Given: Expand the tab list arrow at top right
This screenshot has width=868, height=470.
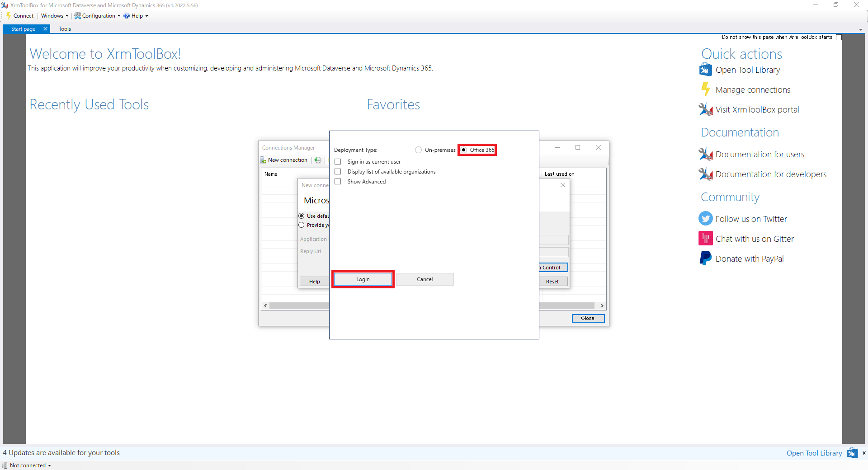Looking at the screenshot, I should pos(861,30).
